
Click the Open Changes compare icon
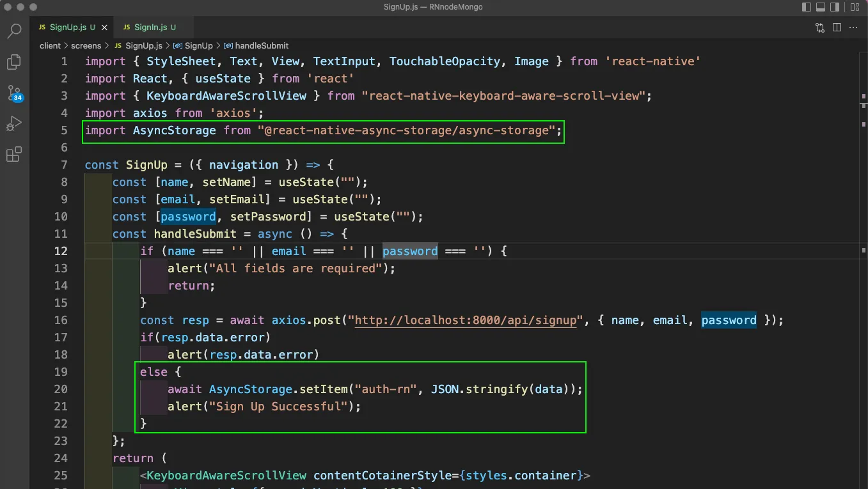[x=820, y=27]
